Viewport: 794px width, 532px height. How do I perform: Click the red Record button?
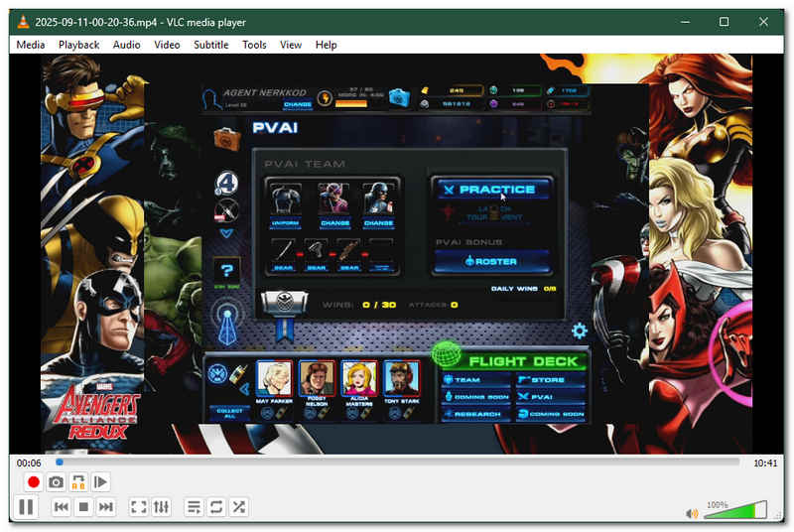click(34, 482)
